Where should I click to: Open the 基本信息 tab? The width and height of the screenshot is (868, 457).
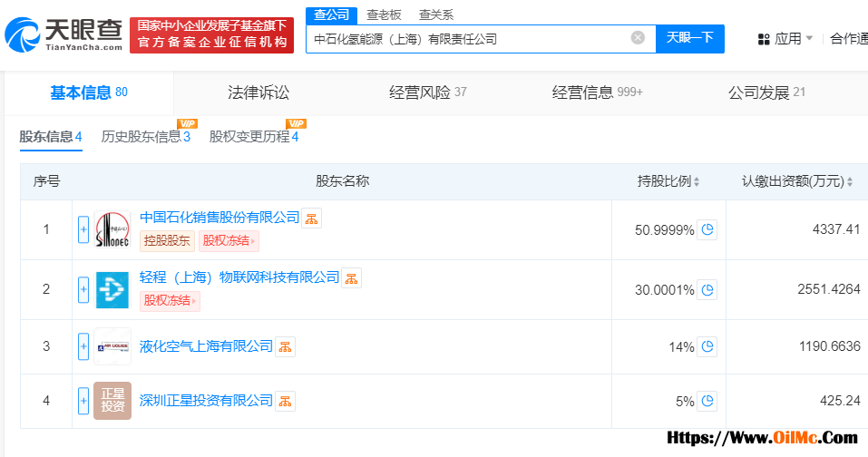[89, 92]
